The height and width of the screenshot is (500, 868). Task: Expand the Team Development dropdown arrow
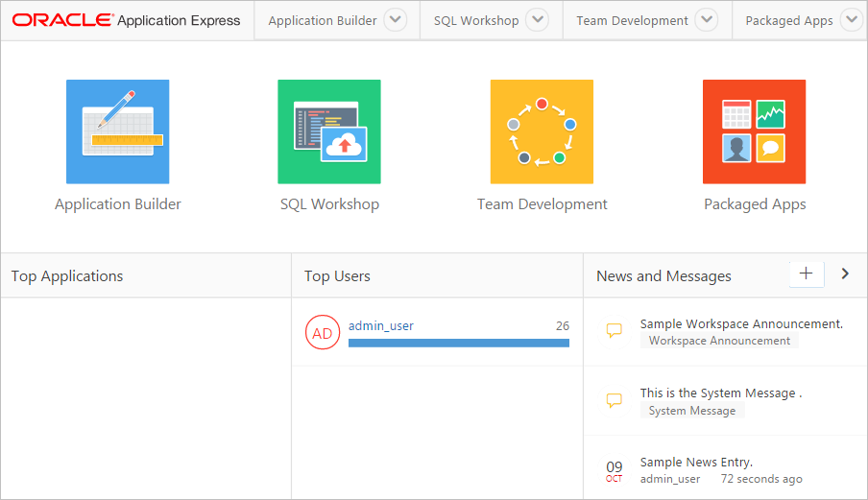[707, 20]
